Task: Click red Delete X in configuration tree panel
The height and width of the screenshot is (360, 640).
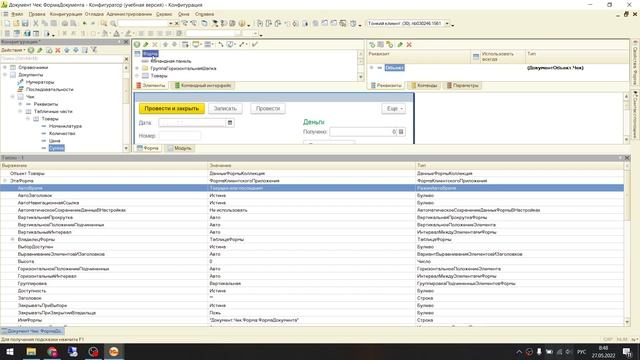Action: (x=58, y=50)
